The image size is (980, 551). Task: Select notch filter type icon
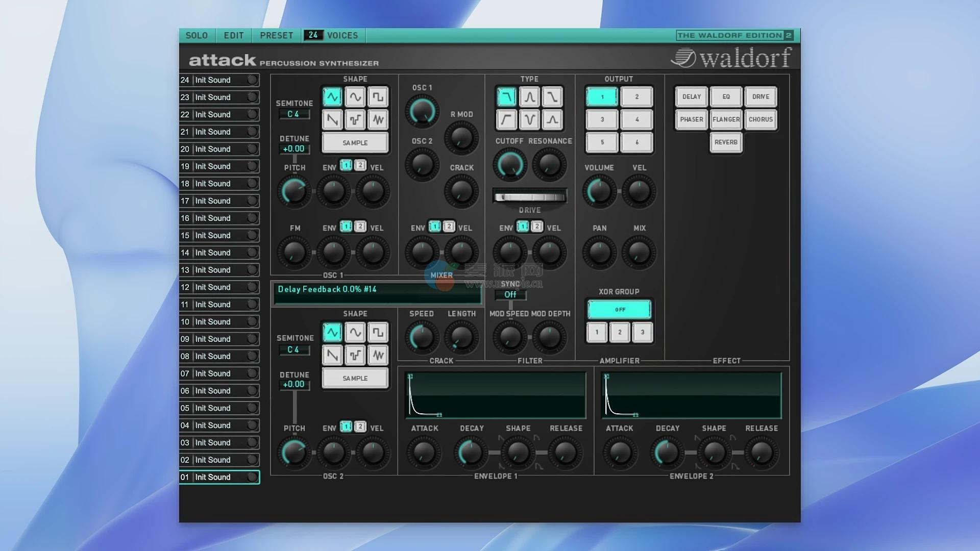pyautogui.click(x=529, y=120)
